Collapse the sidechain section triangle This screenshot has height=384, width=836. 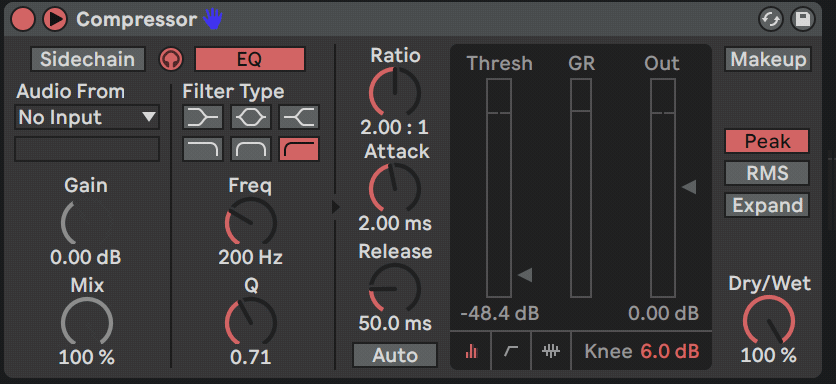(x=335, y=206)
